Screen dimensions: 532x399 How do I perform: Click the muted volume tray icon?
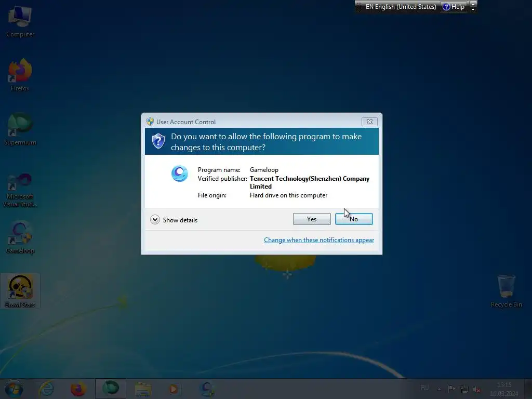coord(477,389)
